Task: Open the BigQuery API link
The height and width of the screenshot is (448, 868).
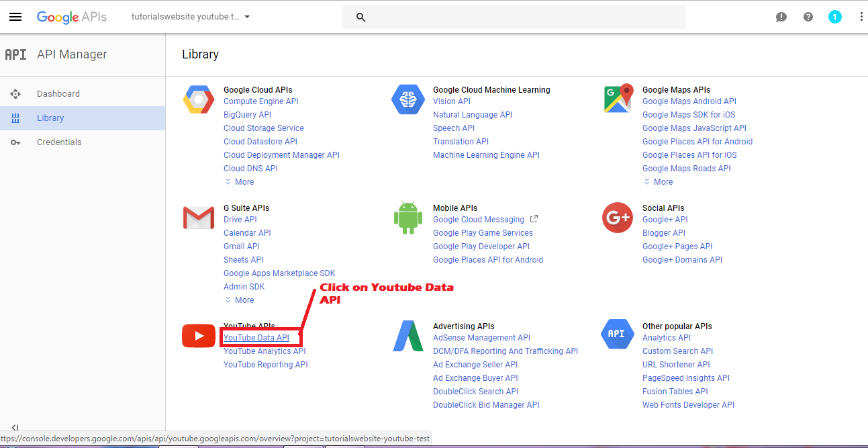Action: tap(248, 115)
